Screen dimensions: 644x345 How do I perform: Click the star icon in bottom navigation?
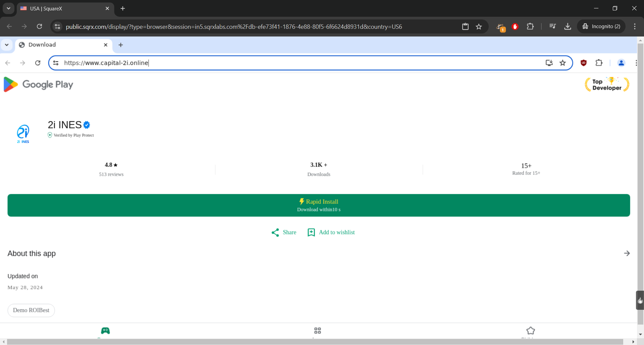click(x=530, y=331)
